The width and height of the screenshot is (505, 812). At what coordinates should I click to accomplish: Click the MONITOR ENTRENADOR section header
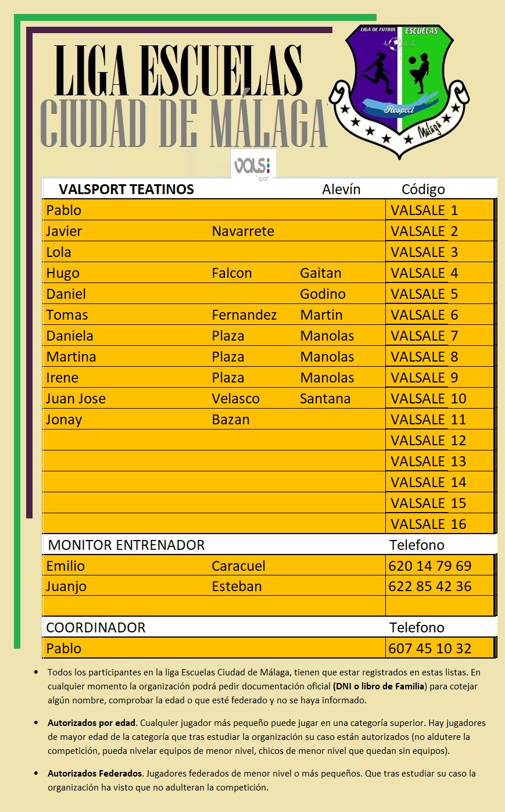(126, 545)
